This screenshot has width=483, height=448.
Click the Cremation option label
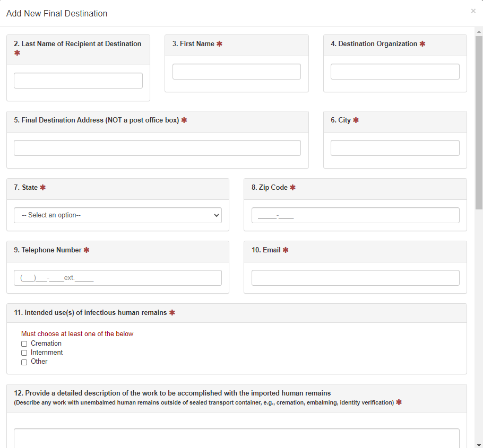(x=46, y=344)
